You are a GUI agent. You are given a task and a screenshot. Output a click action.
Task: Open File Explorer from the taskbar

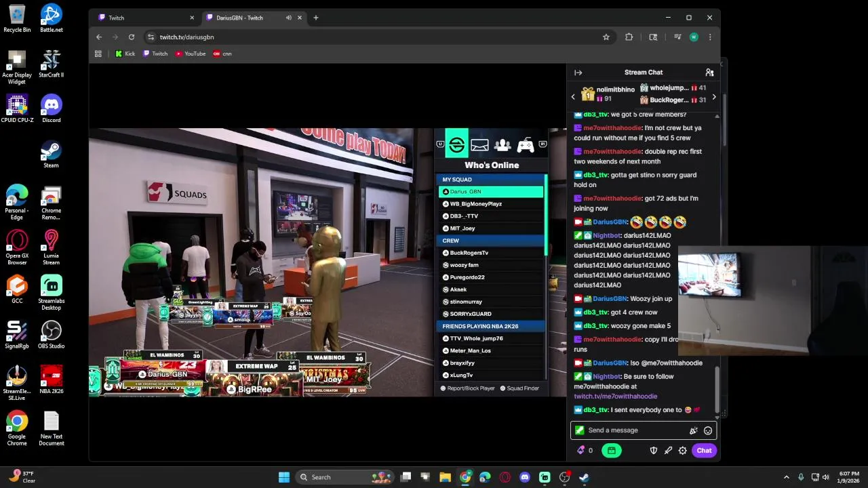point(446,477)
